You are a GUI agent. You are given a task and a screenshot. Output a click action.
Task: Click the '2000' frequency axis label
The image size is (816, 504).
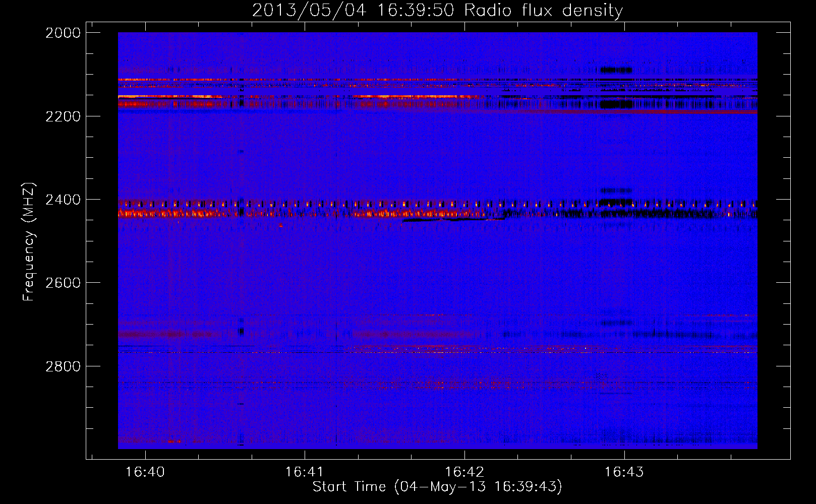click(63, 33)
